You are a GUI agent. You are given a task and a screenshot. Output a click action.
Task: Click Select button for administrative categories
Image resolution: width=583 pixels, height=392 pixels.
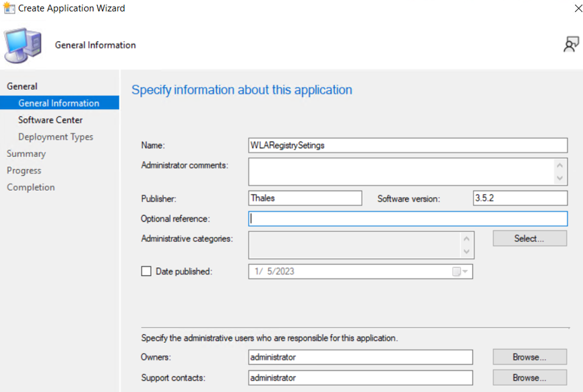(x=530, y=238)
